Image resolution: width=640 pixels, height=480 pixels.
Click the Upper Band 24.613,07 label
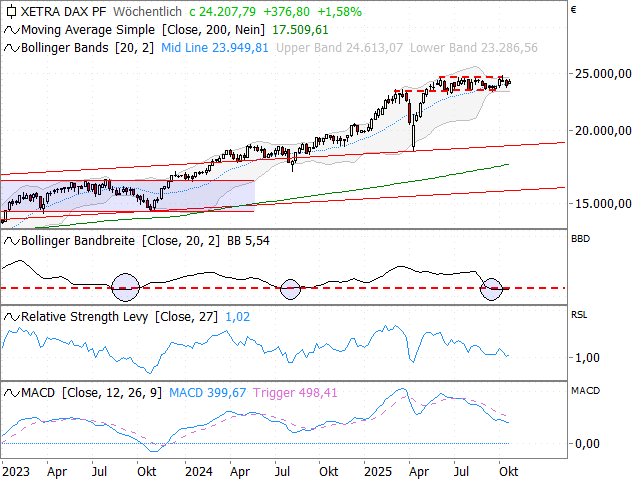[x=339, y=47]
